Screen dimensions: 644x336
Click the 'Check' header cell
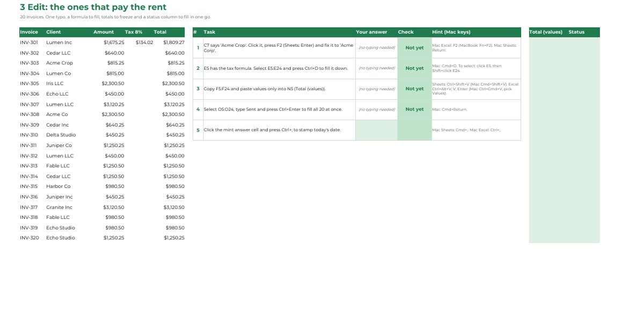414,32
